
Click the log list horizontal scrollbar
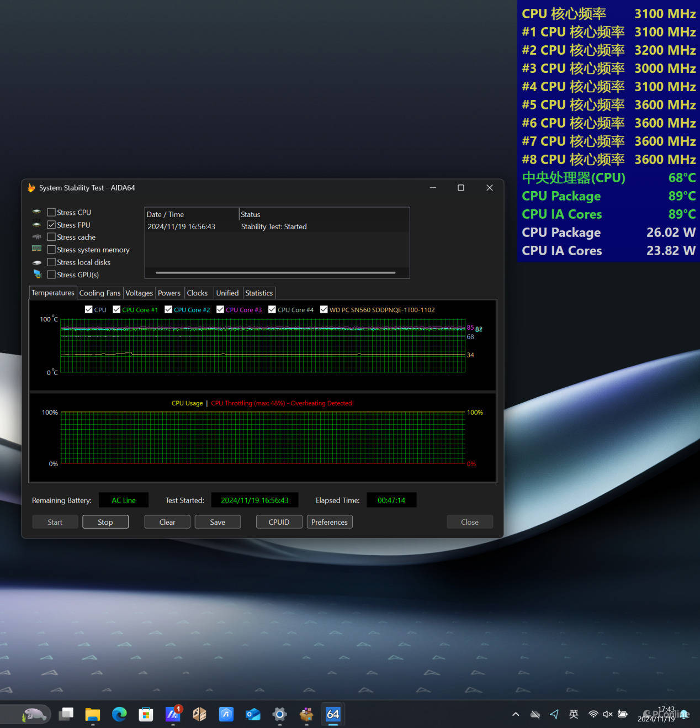[275, 272]
